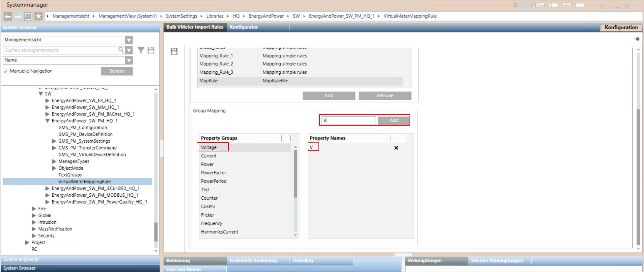Screen dimensions: 644x272
Task: Click the pin icon below Konfiguration
Action: click(x=637, y=39)
